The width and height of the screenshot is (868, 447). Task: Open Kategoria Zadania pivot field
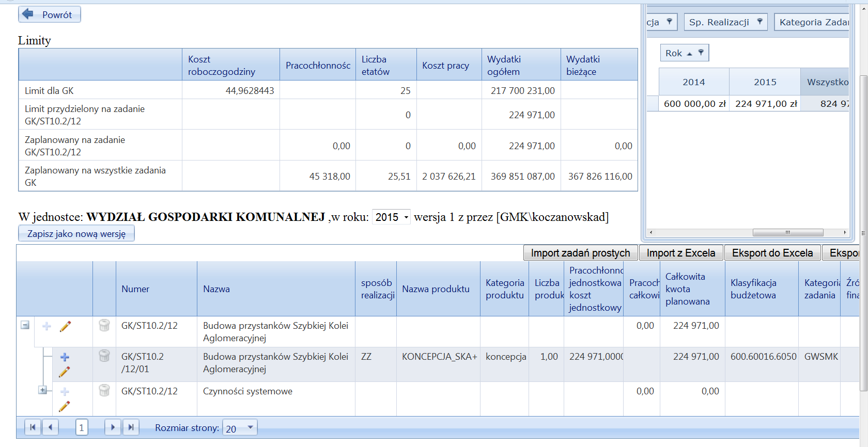coord(812,22)
